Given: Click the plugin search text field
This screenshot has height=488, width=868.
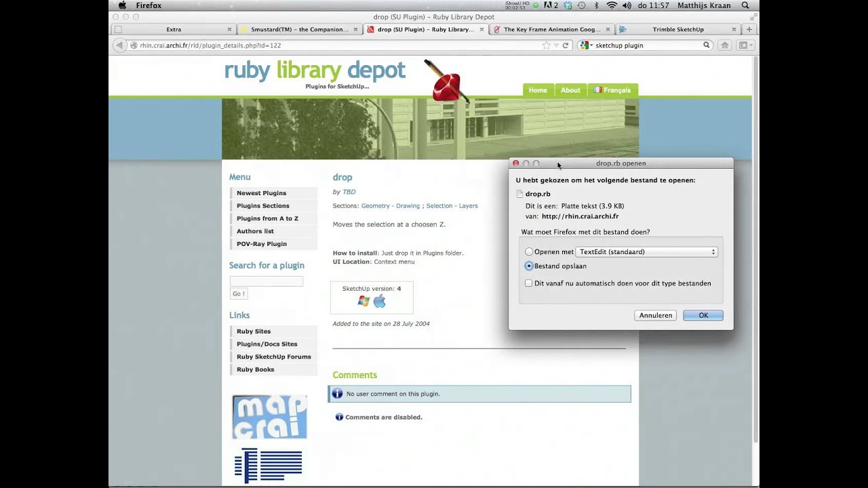Looking at the screenshot, I should point(266,281).
